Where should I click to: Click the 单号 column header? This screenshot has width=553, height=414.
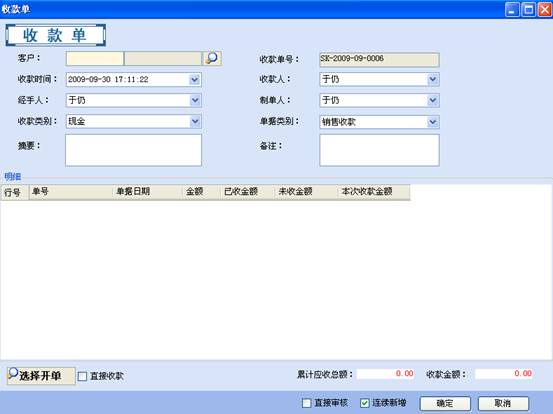tap(71, 192)
